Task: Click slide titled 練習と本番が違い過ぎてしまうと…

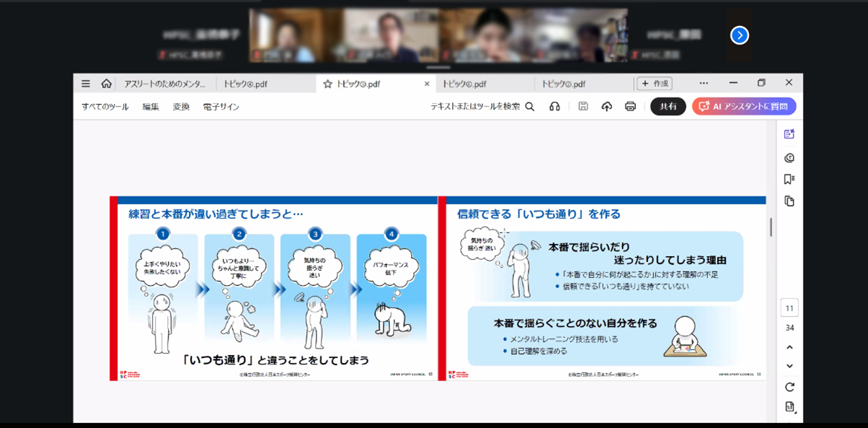Action: click(x=273, y=288)
